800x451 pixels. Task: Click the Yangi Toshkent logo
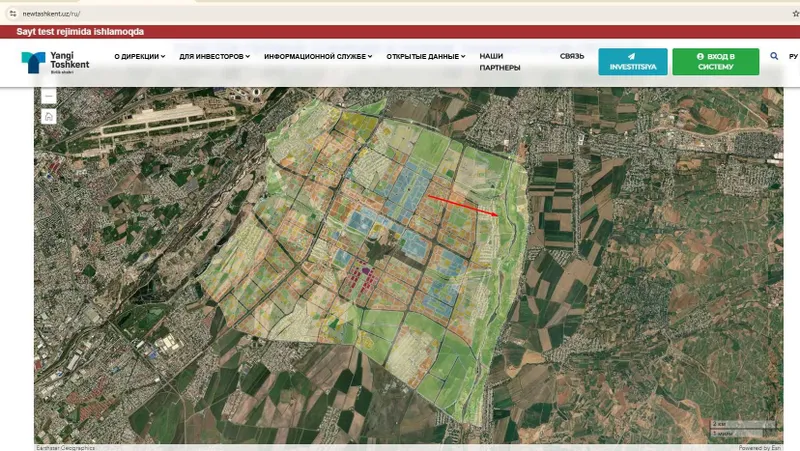coord(55,63)
